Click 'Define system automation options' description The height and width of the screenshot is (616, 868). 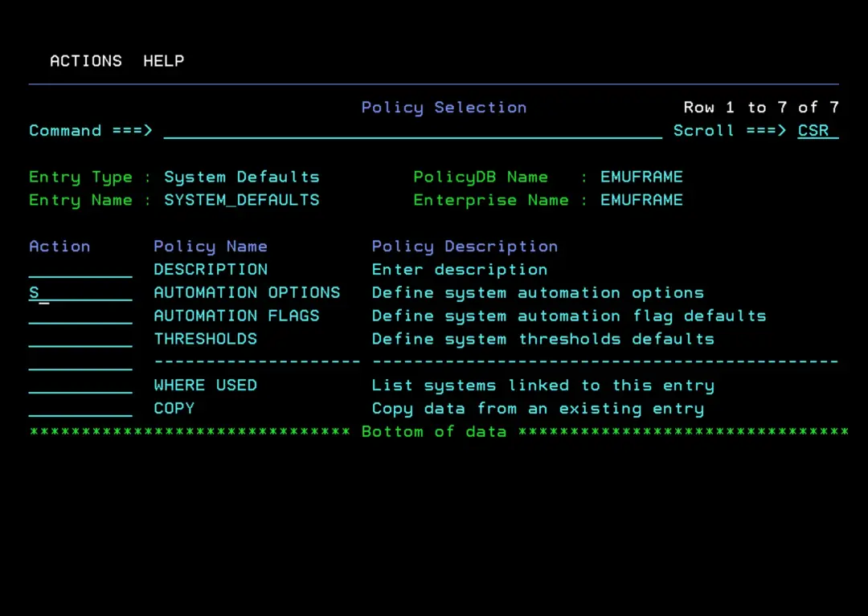click(x=538, y=293)
